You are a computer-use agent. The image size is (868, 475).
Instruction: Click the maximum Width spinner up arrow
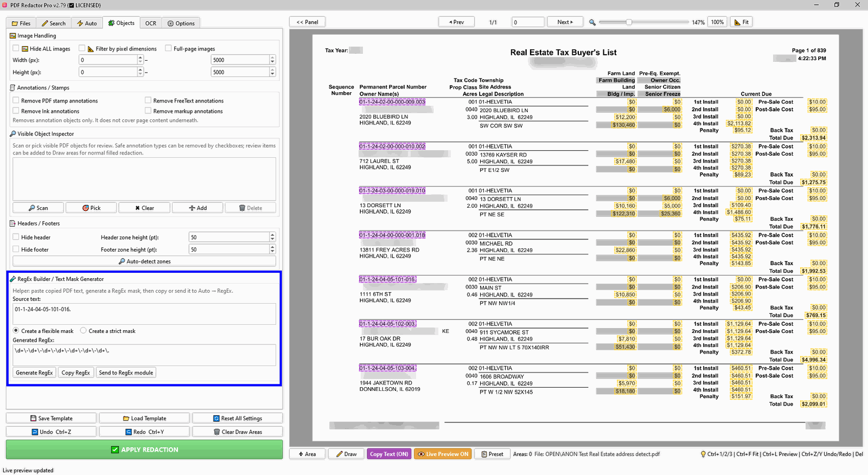272,57
